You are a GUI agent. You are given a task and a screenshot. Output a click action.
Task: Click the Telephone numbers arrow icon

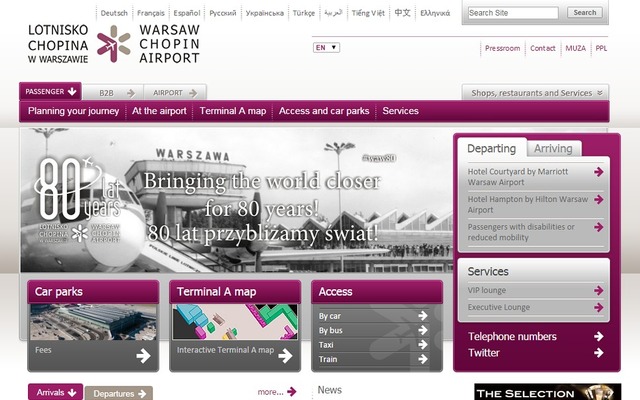point(598,336)
